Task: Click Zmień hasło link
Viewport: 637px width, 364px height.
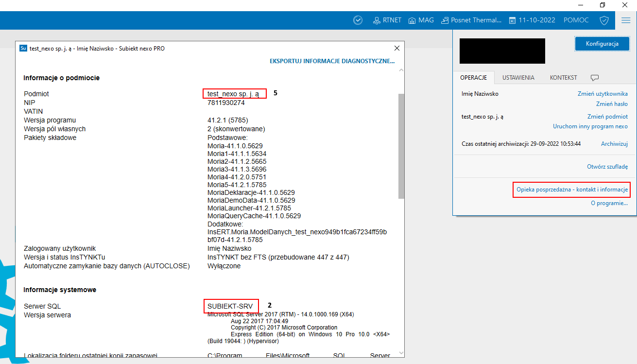Action: coord(612,104)
